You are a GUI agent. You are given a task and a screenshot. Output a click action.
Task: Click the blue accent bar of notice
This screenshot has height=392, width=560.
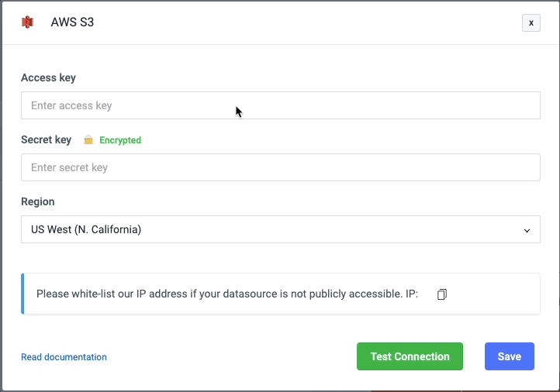(x=22, y=294)
